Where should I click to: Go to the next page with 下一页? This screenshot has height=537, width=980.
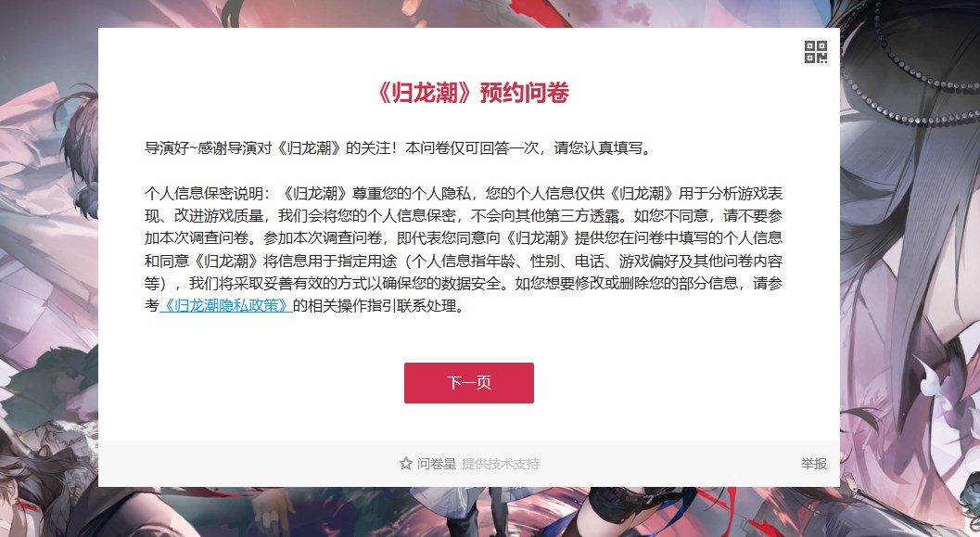[469, 383]
